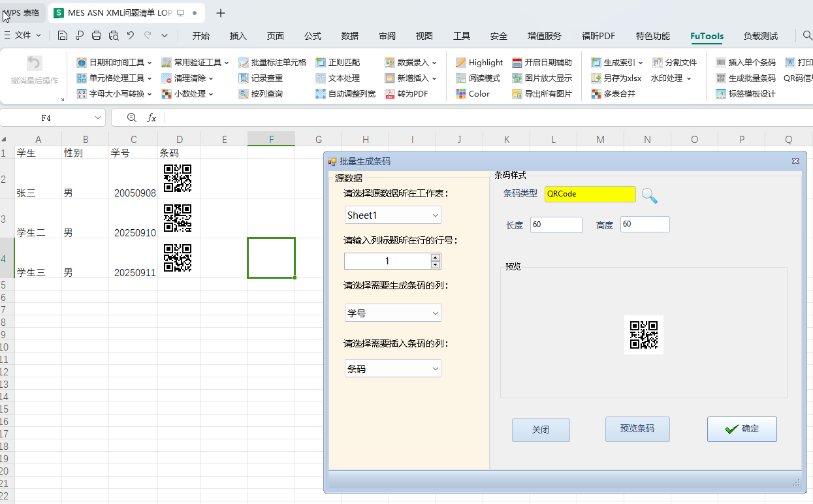Click 自动调整列宽 tool
The height and width of the screenshot is (504, 813).
(345, 94)
